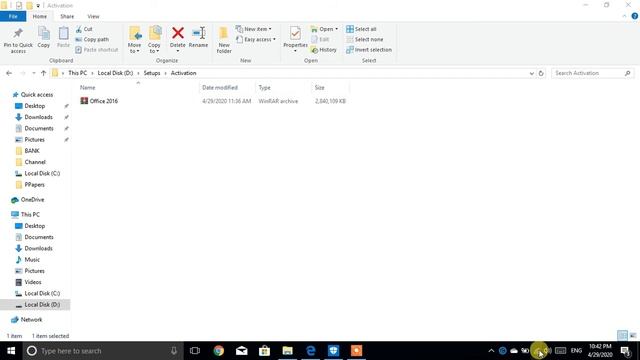
Task: Rename the selected file
Action: click(198, 38)
